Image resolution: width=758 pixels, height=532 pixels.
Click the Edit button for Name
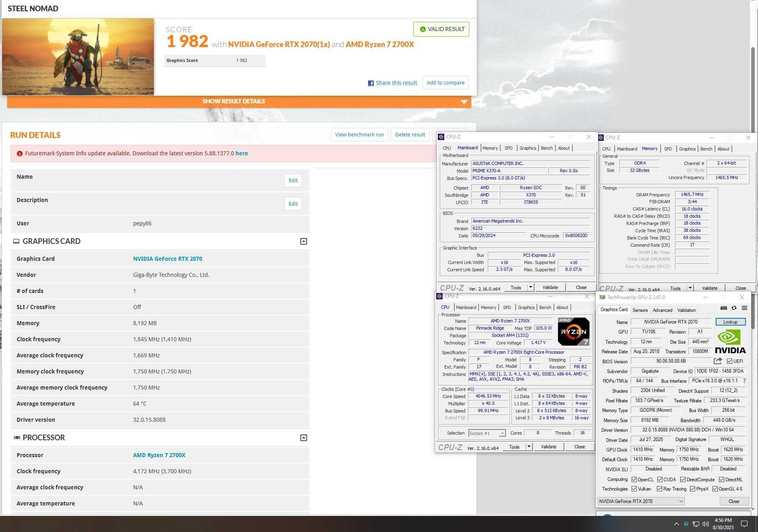[293, 181]
